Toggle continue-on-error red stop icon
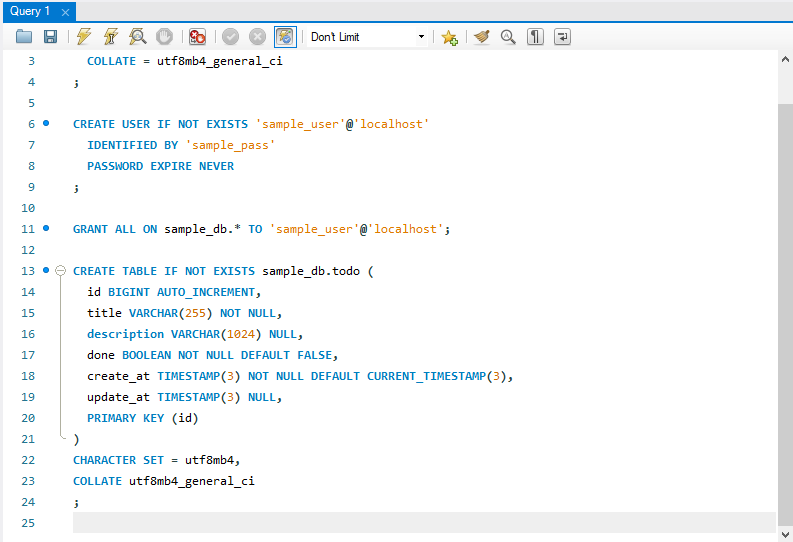The width and height of the screenshot is (793, 542). pos(197,37)
